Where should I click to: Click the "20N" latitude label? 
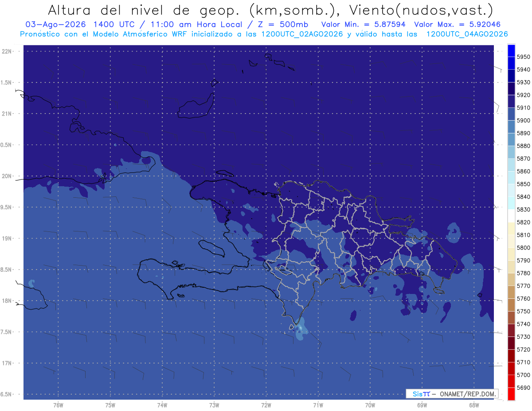coord(6,176)
